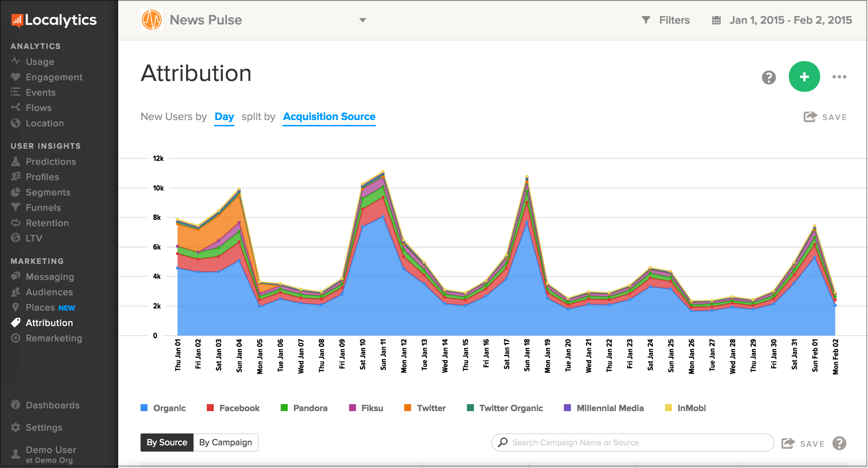Click the News Pulse app logo
Viewport: 868px width, 468px height.
(x=151, y=20)
